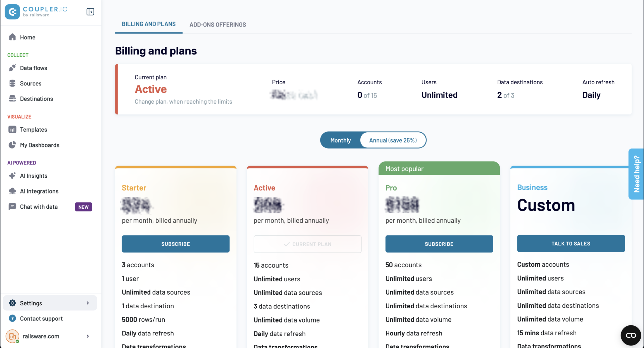Select the Billing and Plans tab
This screenshot has height=348, width=644.
tap(149, 24)
